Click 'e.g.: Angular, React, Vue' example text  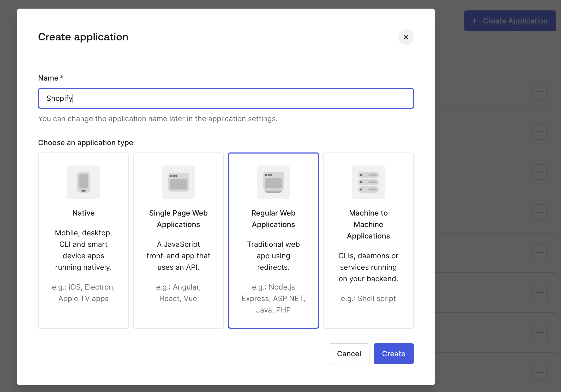coord(178,293)
